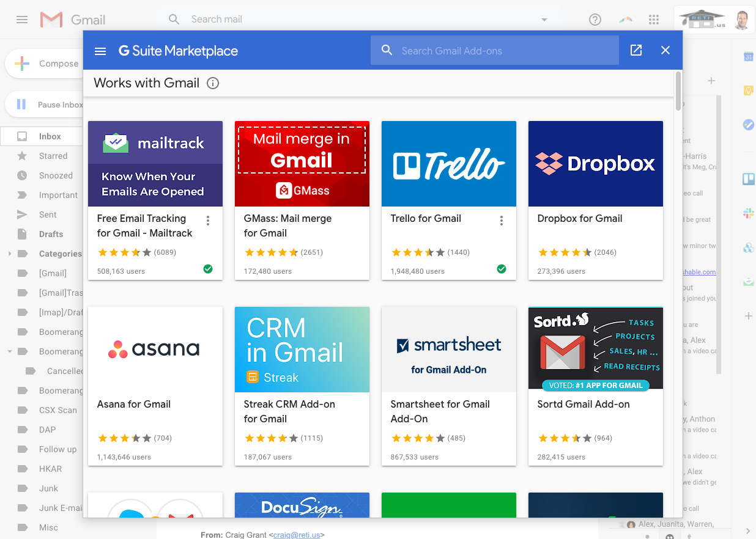Open Slack from the right side panel
Image resolution: width=756 pixels, height=539 pixels.
tap(749, 213)
